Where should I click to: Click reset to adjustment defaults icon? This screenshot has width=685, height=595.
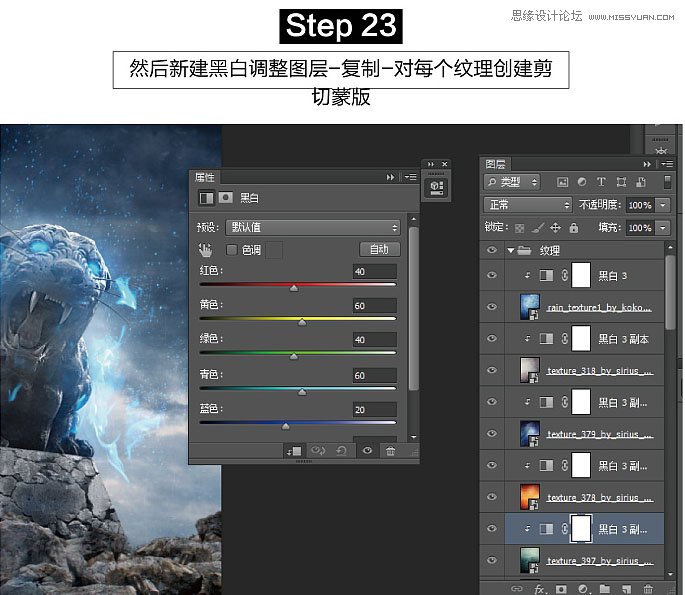click(x=343, y=451)
